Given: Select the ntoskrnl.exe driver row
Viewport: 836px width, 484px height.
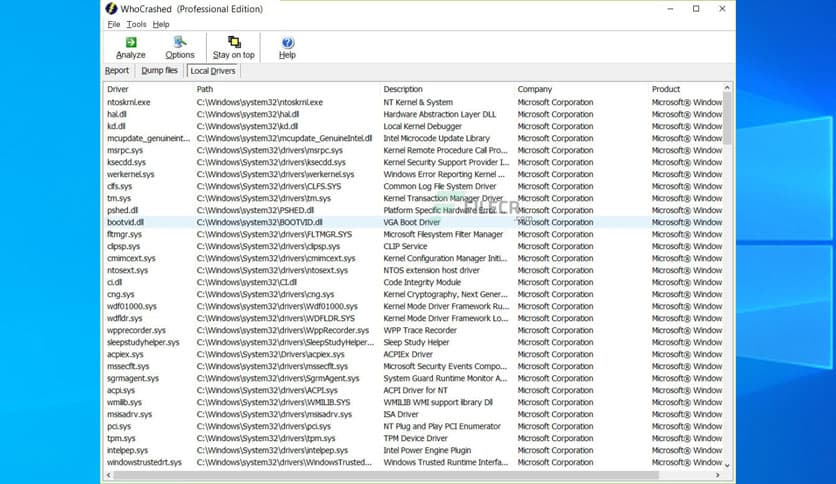Looking at the screenshot, I should coord(414,102).
